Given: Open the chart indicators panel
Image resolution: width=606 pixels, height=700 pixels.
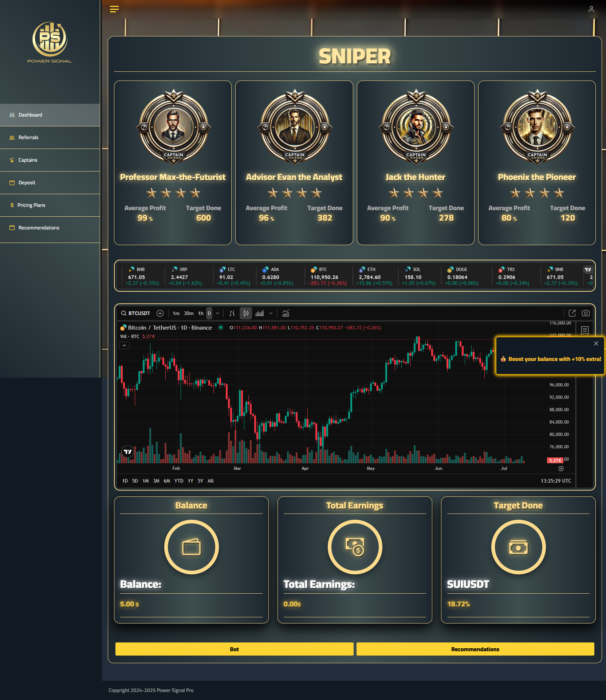Looking at the screenshot, I should 286,313.
